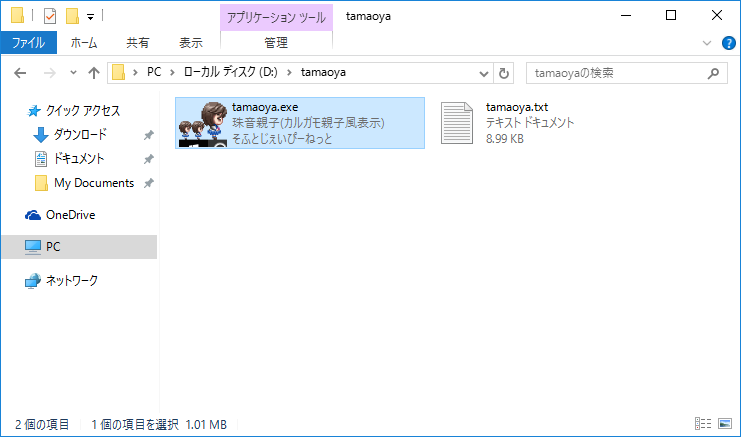
Task: Click PC in the address breadcrumb
Action: [x=154, y=72]
